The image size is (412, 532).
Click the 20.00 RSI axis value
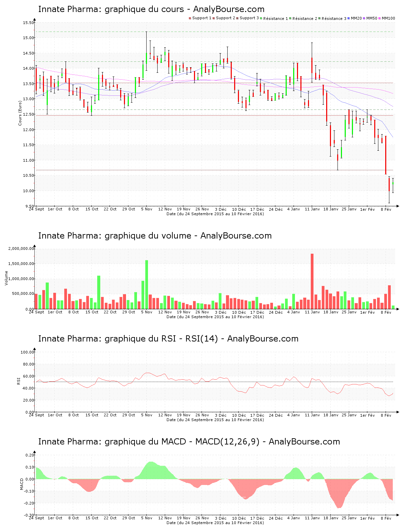pos(28,400)
